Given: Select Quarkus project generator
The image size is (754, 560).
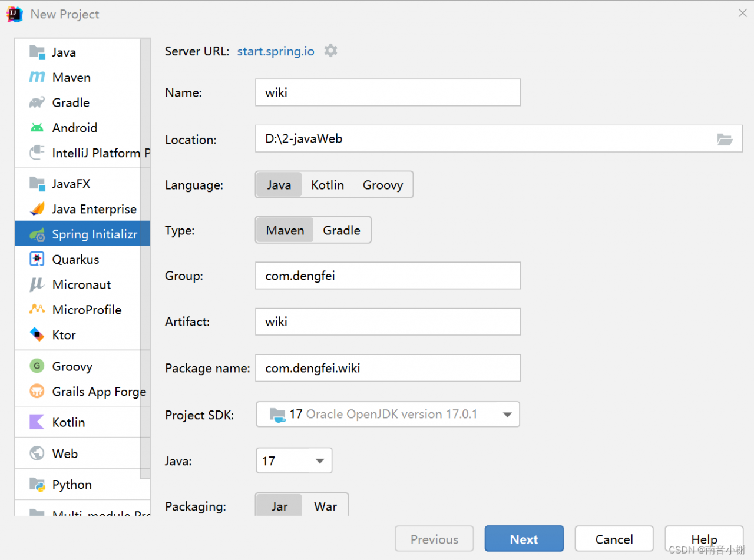Looking at the screenshot, I should (78, 259).
